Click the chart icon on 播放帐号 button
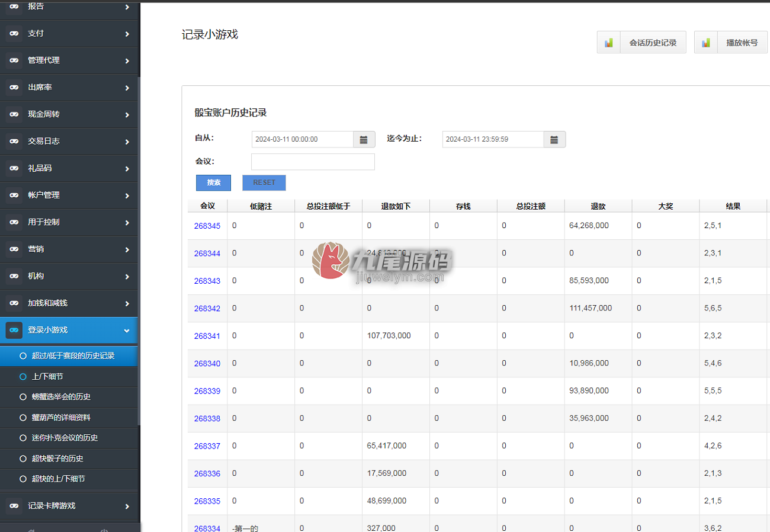Image resolution: width=770 pixels, height=532 pixels. (705, 43)
